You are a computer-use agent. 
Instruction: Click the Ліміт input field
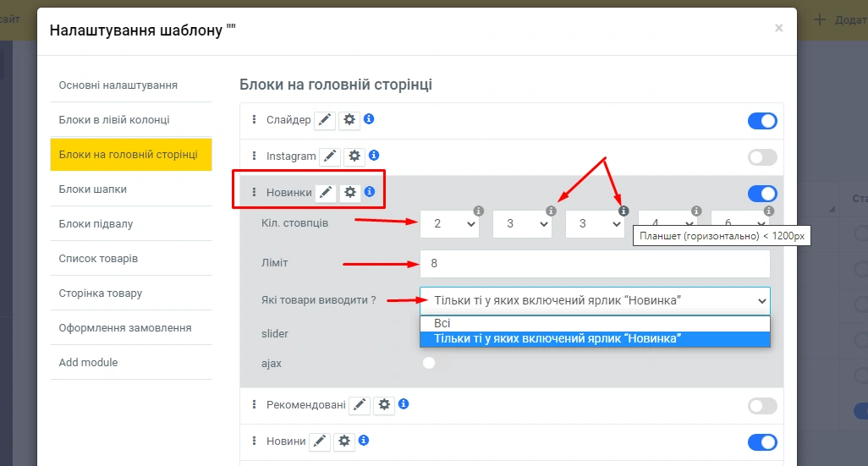click(x=594, y=264)
